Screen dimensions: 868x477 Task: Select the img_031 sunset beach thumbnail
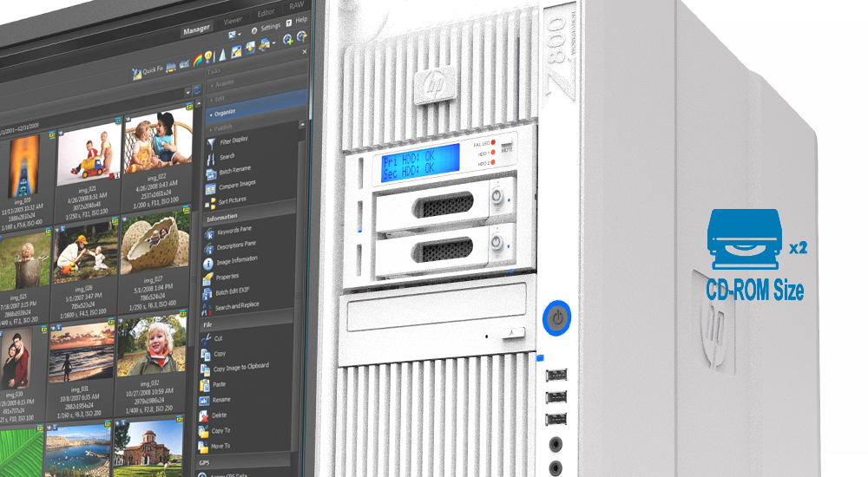click(x=82, y=352)
